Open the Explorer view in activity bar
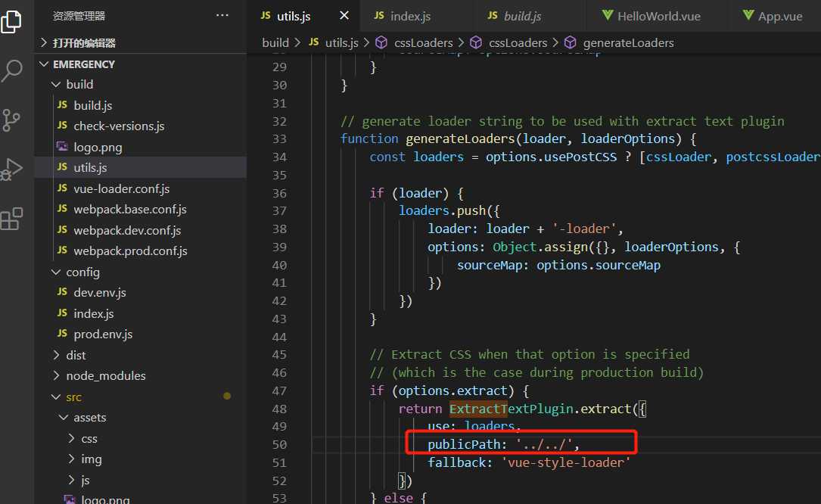The image size is (821, 504). 11,21
